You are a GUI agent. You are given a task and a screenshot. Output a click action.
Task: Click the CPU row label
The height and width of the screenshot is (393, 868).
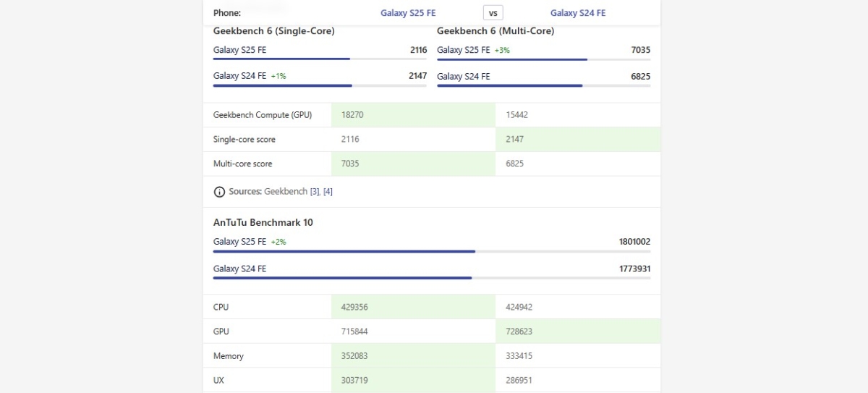click(x=221, y=307)
